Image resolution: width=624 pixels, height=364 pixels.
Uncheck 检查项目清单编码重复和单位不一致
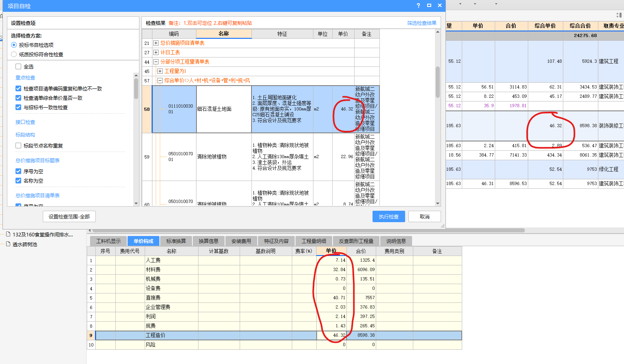(18, 88)
